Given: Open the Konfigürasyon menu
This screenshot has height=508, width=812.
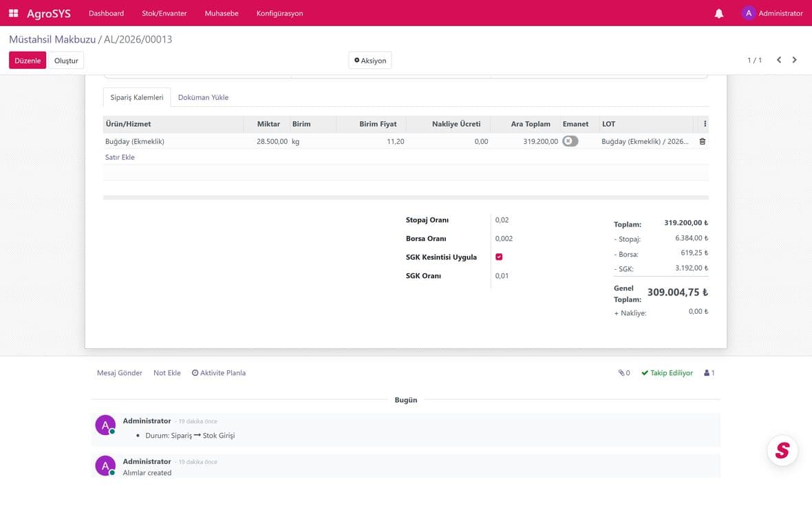Looking at the screenshot, I should (x=279, y=14).
